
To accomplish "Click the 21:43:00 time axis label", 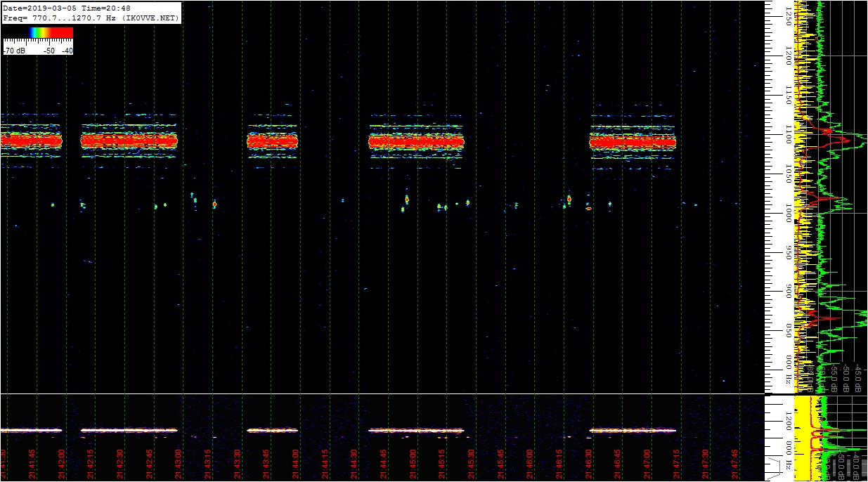I will pos(178,462).
